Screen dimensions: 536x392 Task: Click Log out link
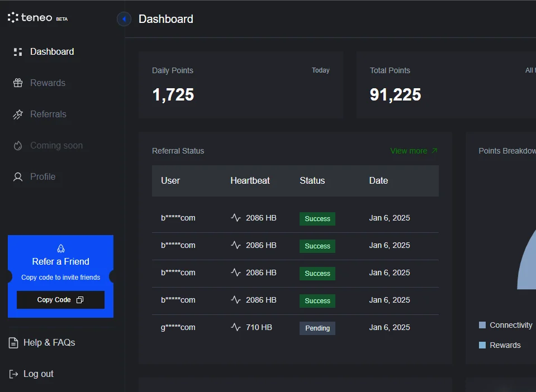click(x=38, y=374)
